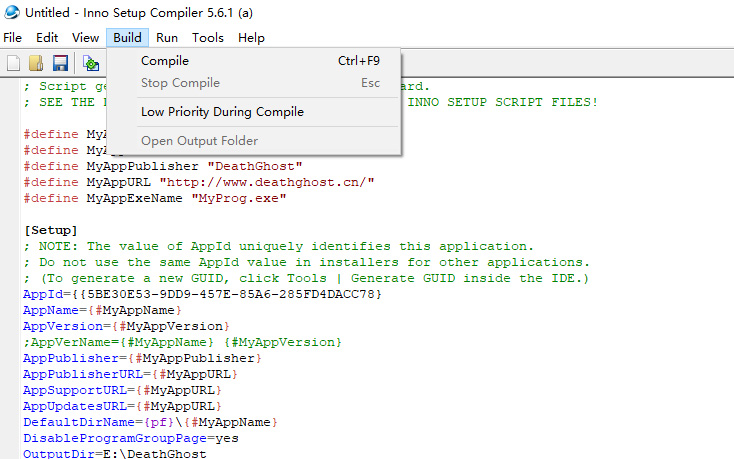This screenshot has width=734, height=459.
Task: Click the MyAppURL define line
Action: (199, 182)
